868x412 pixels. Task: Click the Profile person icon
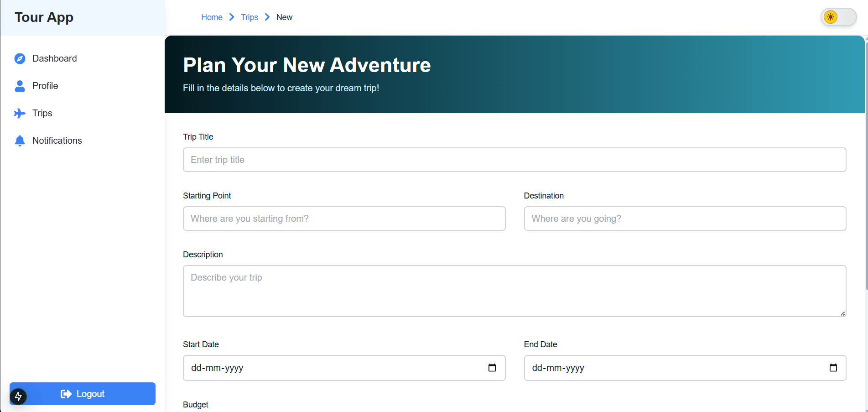19,86
